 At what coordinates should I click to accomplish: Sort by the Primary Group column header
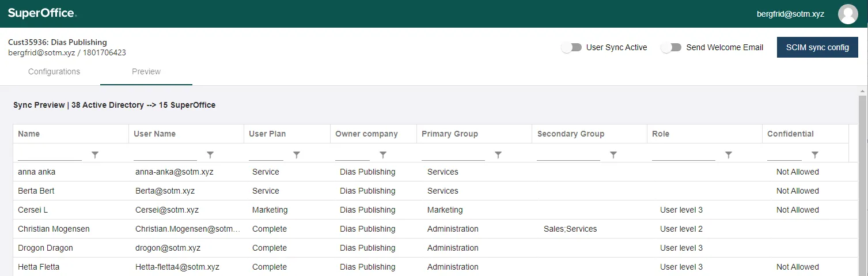450,134
